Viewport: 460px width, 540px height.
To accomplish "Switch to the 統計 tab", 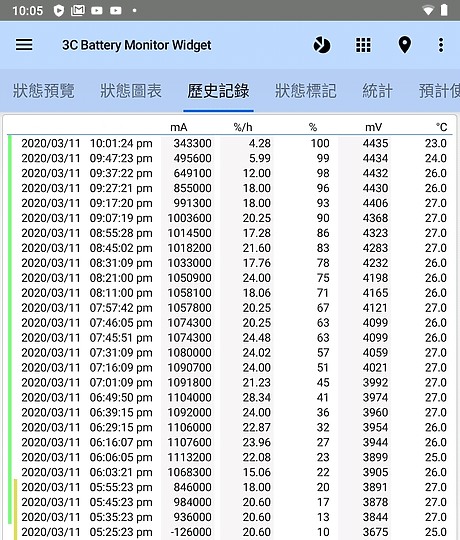I will point(377,91).
